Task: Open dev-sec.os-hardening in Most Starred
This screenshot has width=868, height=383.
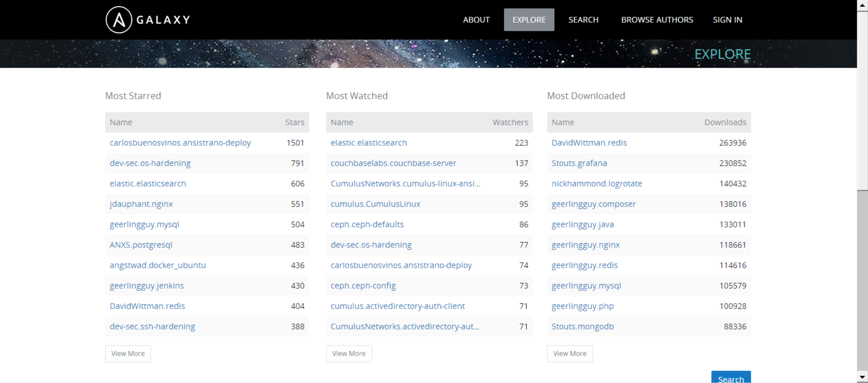Action: [x=150, y=163]
